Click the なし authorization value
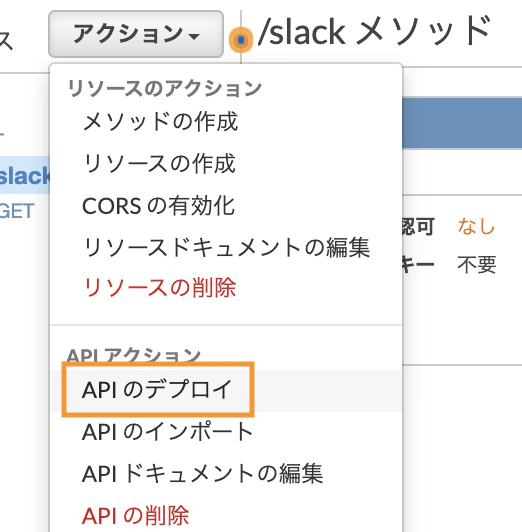This screenshot has width=522, height=532. click(476, 226)
